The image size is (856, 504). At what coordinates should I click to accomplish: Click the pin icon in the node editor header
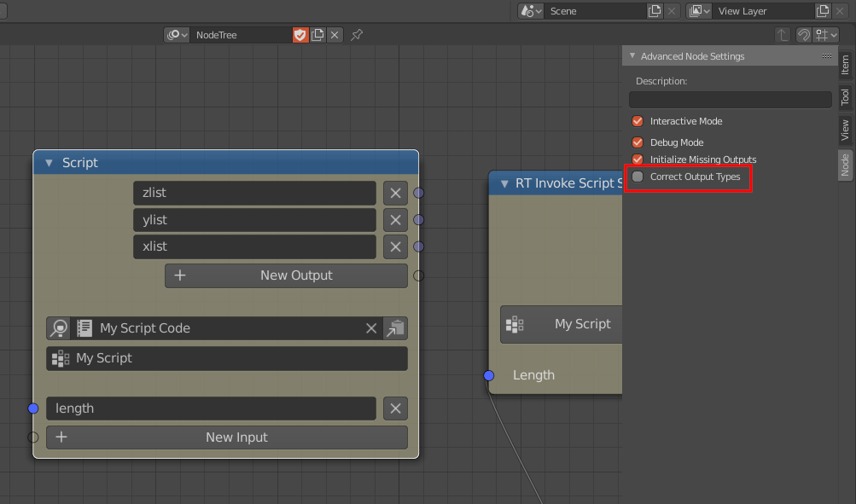(x=356, y=35)
